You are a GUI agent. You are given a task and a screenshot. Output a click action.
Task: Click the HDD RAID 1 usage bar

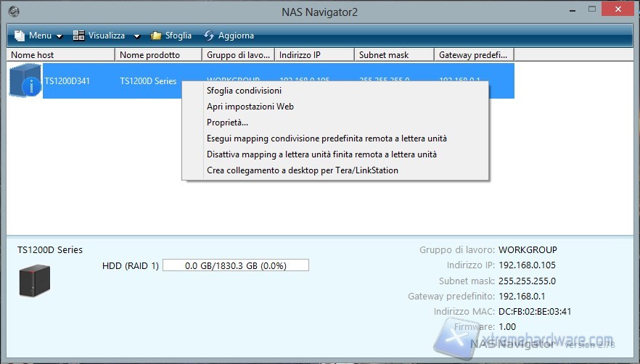(235, 265)
